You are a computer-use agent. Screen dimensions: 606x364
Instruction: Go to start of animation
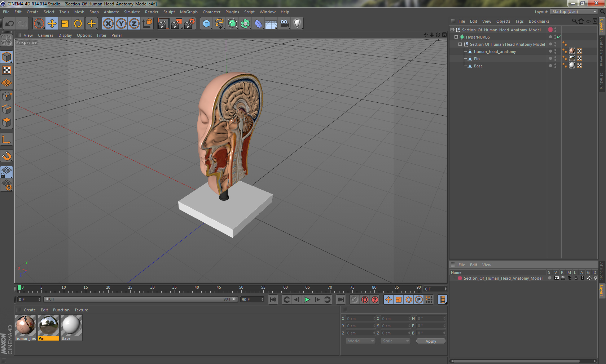pyautogui.click(x=273, y=299)
